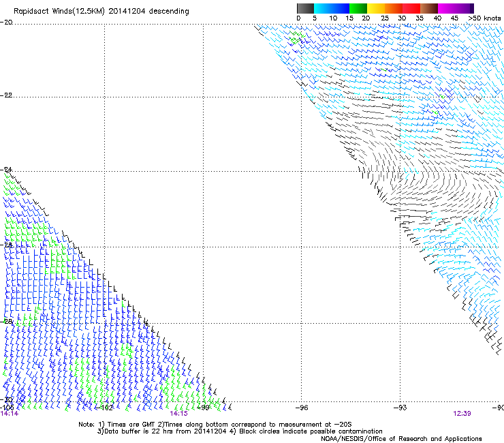Image resolution: width=504 pixels, height=443 pixels.
Task: Click the legend label '40'
Action: pos(437,18)
